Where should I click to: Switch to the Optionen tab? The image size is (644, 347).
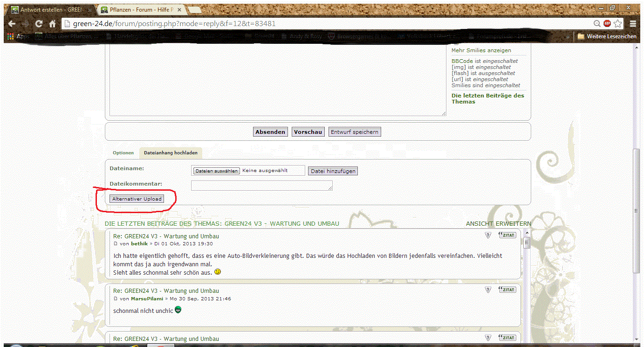point(123,153)
